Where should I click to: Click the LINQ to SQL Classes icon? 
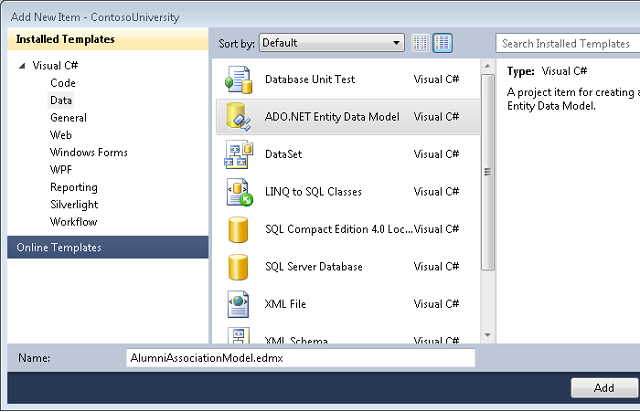(240, 192)
